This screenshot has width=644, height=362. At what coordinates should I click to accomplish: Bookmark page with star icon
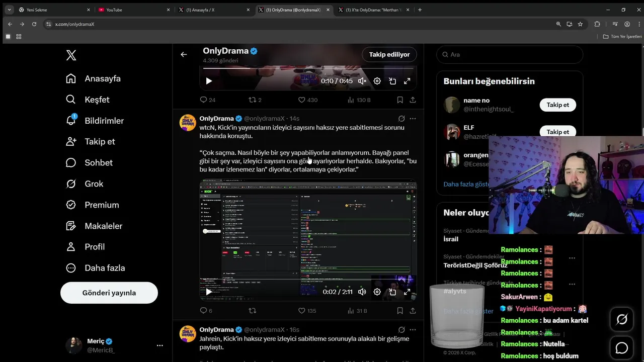point(580,24)
